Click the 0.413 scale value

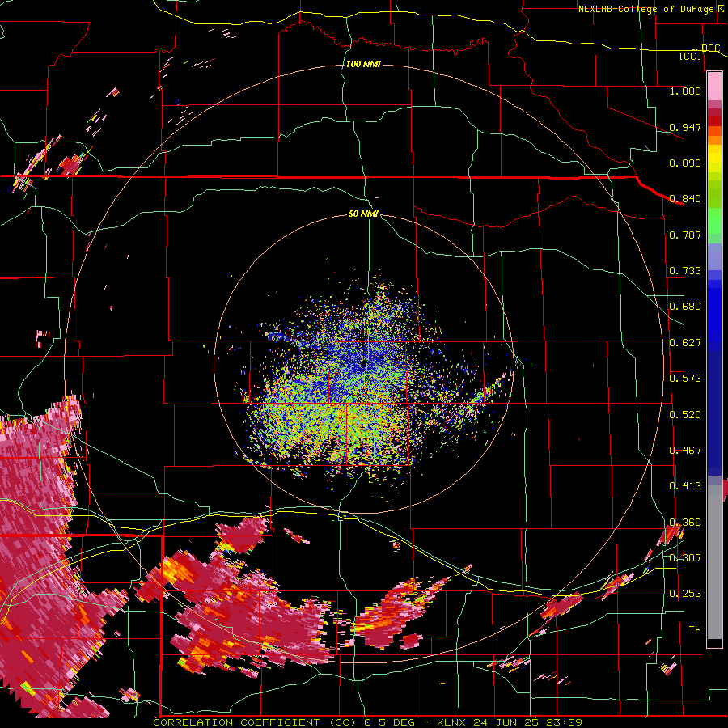[x=685, y=486]
